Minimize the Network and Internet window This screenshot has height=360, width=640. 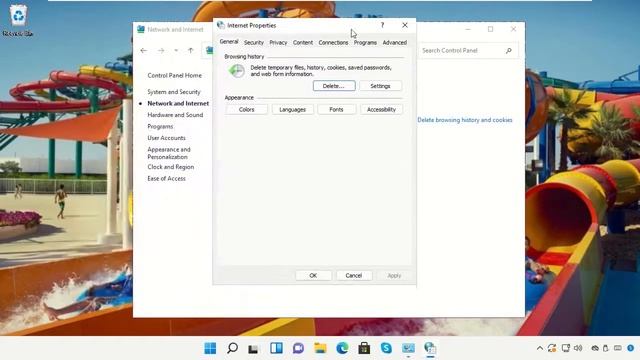[468, 29]
